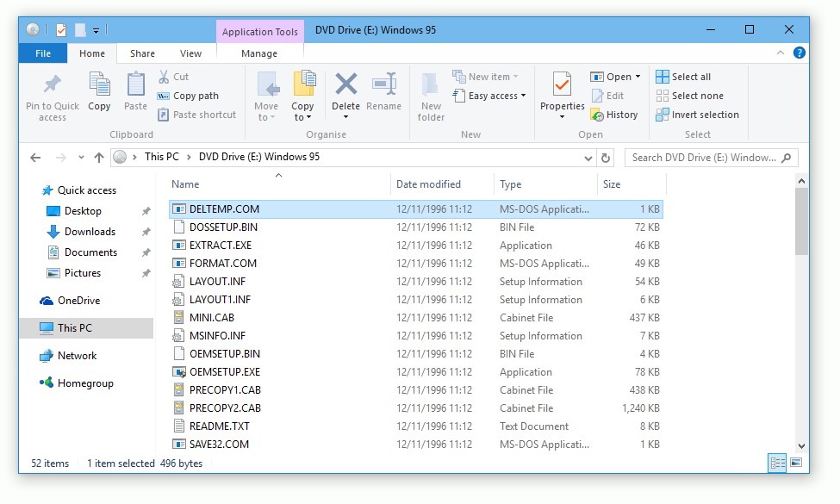Viewport: 840px width, 504px height.
Task: Click Select all in ribbon
Action: (x=683, y=77)
